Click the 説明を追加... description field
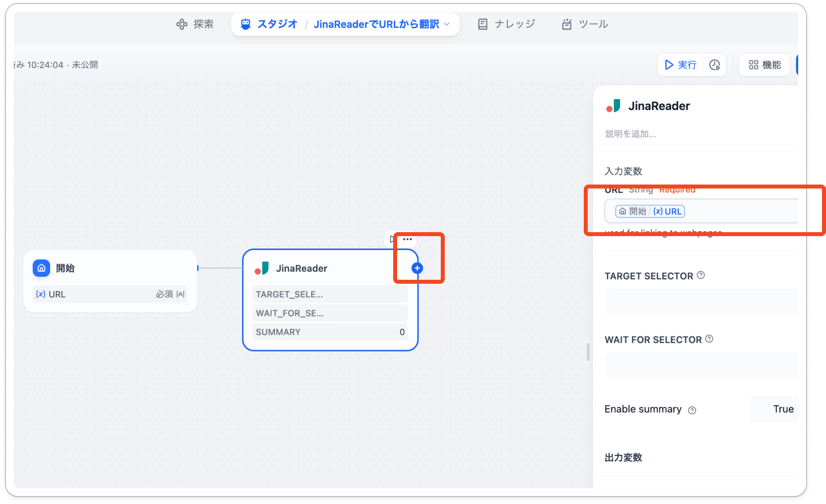Screen dimensions: 826x504 tap(631, 134)
